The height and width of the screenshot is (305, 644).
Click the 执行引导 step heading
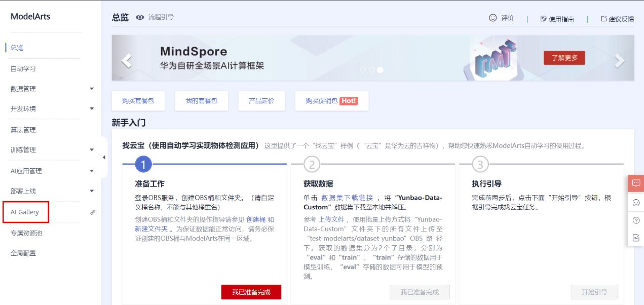click(x=486, y=184)
